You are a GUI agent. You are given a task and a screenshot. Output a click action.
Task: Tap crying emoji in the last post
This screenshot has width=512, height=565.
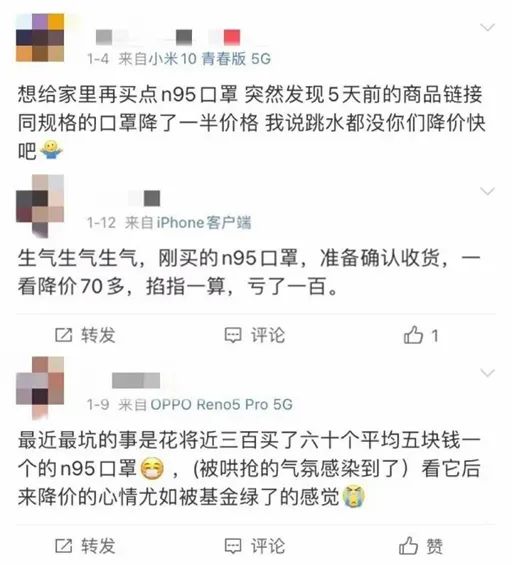click(x=353, y=497)
